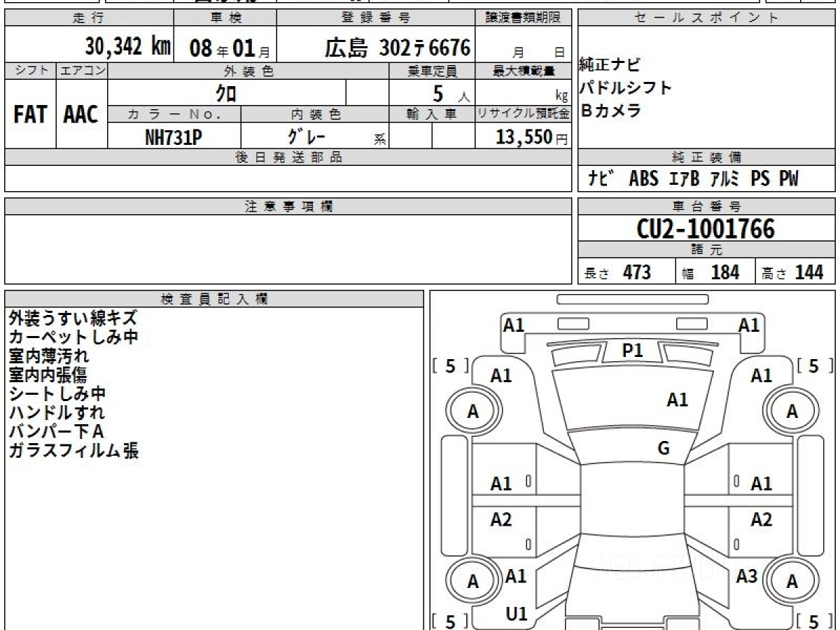Viewport: 840px width, 630px height.
Task: Click the 車検 header cell
Action: (225, 18)
